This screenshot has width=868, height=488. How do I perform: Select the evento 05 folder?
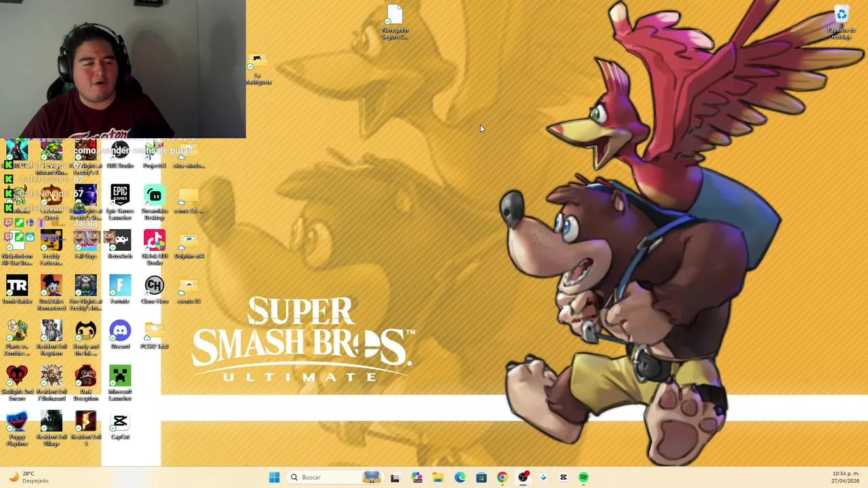pyautogui.click(x=189, y=290)
